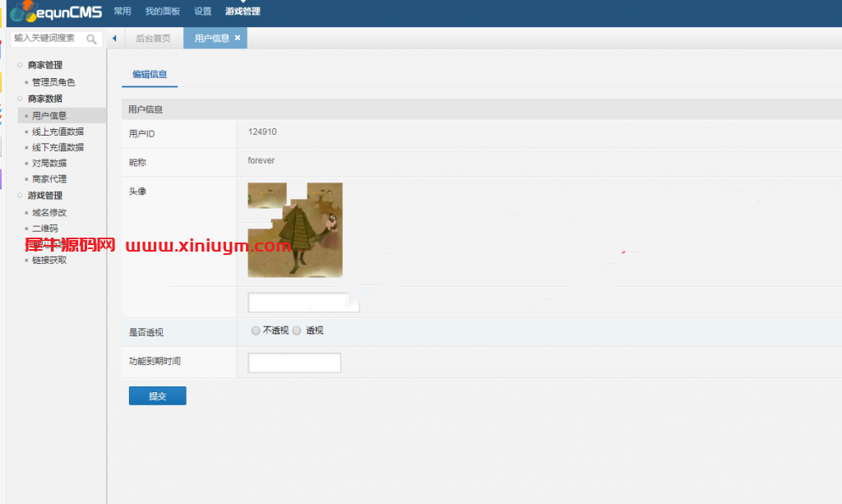Select the 不透视 radio button
This screenshot has height=504, width=842.
pos(256,331)
